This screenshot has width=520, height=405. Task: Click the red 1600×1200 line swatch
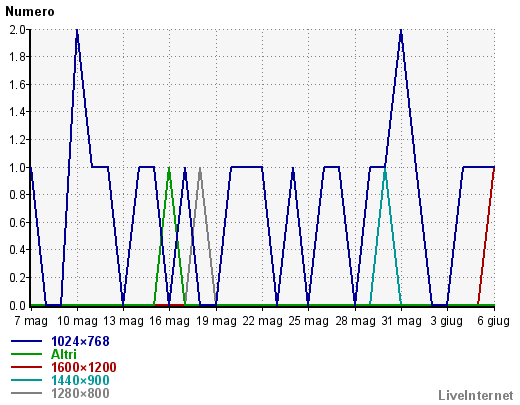27,367
